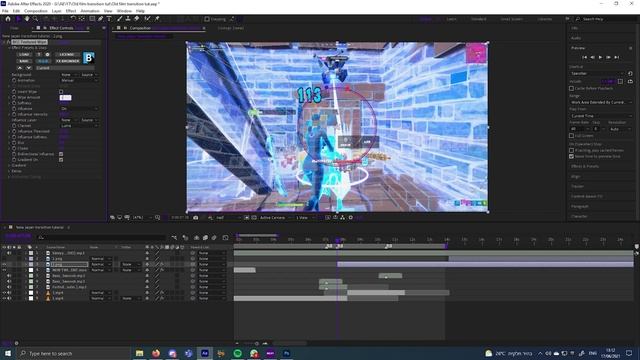Toggle Cache Before Playback checkbox
The height and width of the screenshot is (360, 640).
click(x=571, y=88)
